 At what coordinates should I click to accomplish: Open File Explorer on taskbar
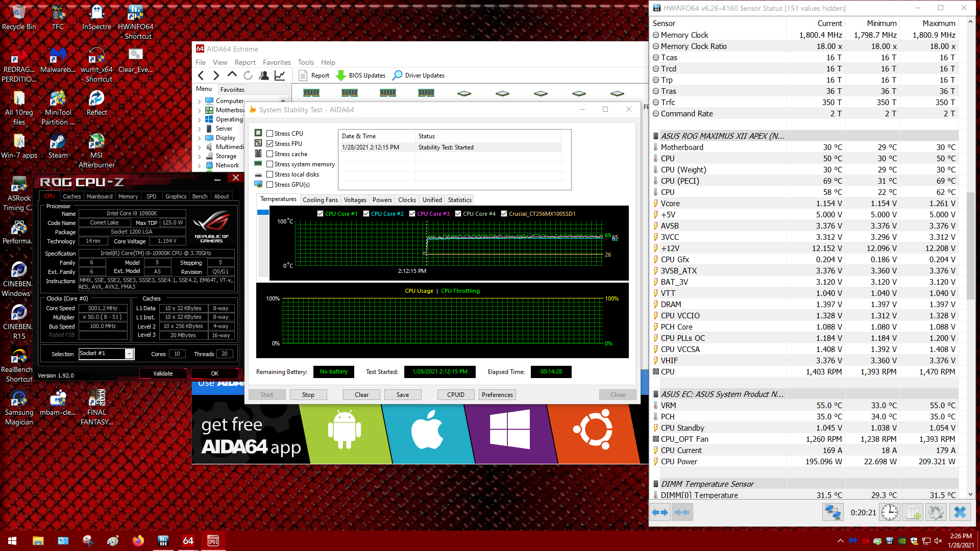pyautogui.click(x=38, y=541)
